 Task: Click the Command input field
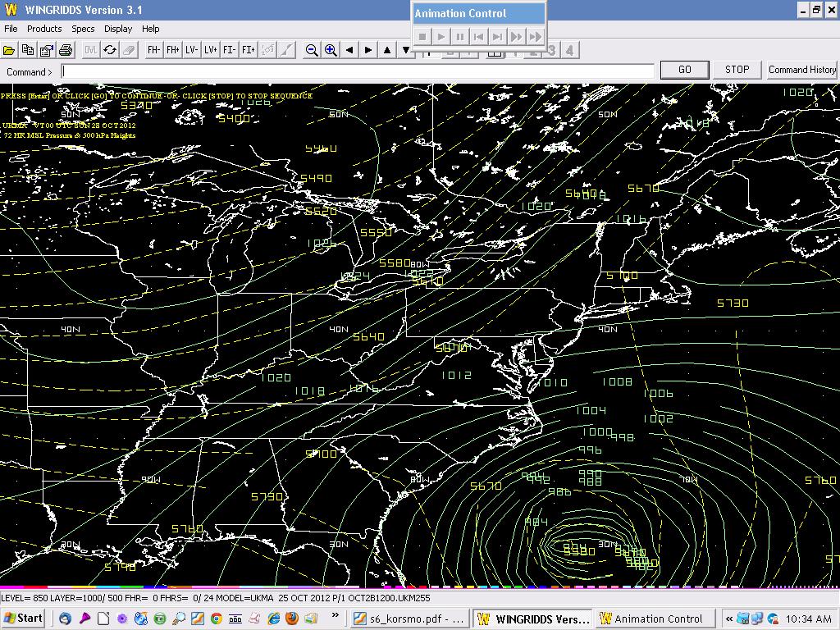tap(358, 71)
